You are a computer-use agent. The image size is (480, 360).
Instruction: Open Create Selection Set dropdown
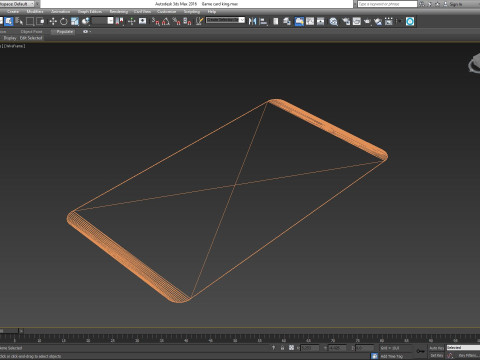click(225, 20)
